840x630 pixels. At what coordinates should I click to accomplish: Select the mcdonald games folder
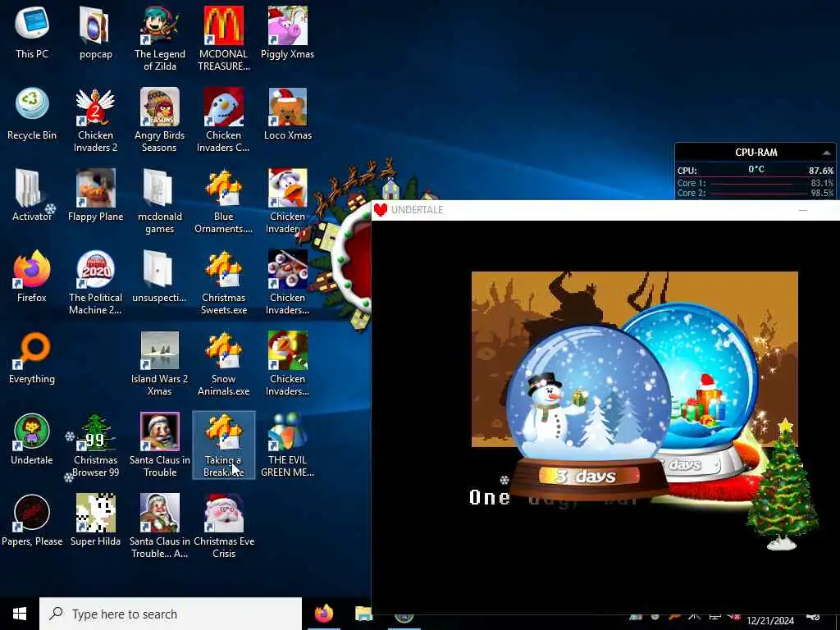pos(160,202)
